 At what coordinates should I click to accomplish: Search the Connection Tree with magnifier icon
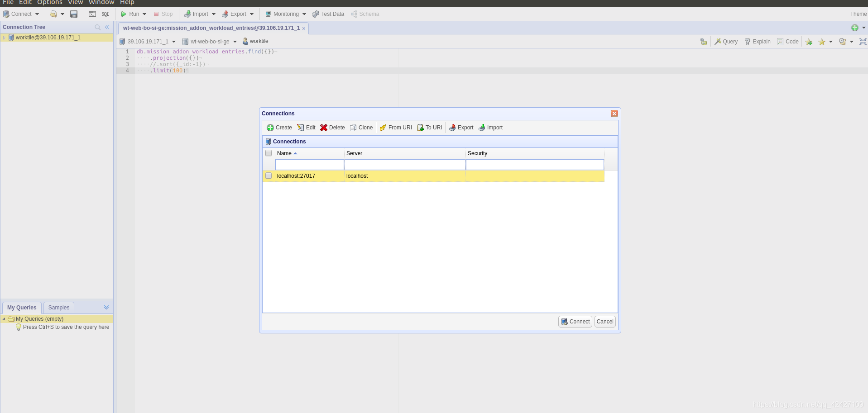click(x=98, y=27)
